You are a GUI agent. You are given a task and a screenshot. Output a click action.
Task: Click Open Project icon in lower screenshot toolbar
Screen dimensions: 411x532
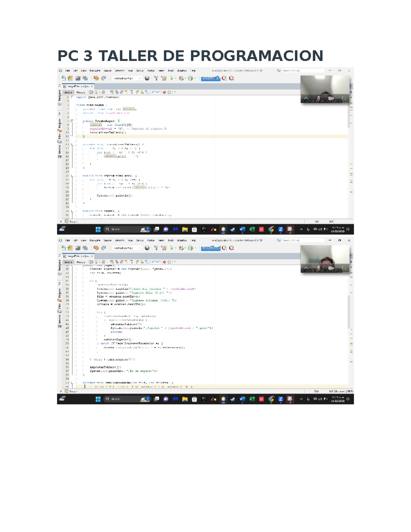pos(78,248)
